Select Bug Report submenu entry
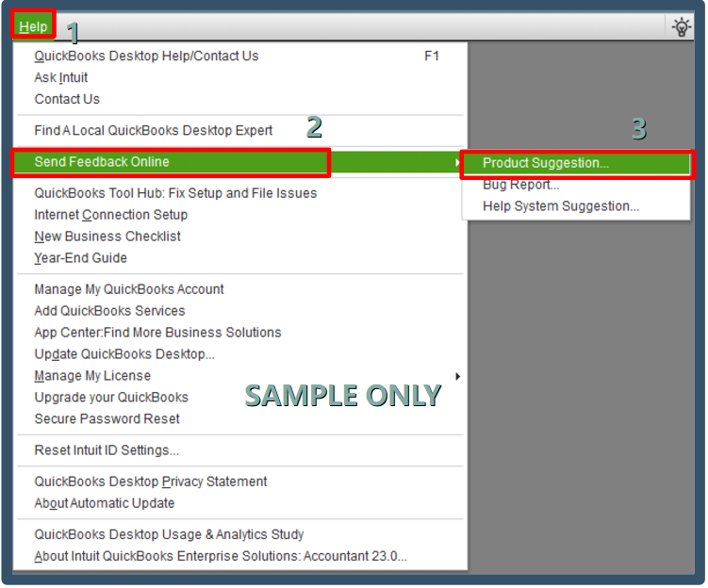The width and height of the screenshot is (708, 588). coord(520,185)
